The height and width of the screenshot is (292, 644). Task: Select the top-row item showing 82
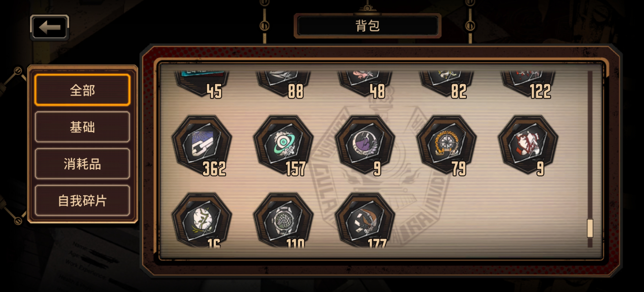[x=447, y=84]
